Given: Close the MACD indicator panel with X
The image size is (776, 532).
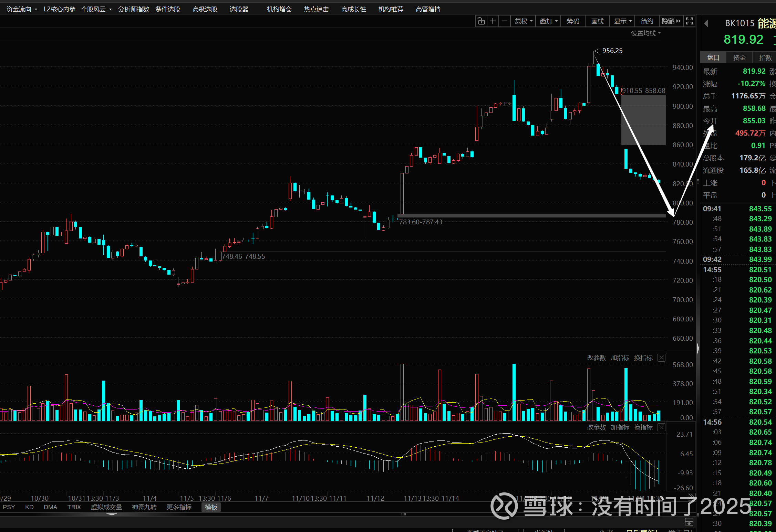Looking at the screenshot, I should pos(661,427).
